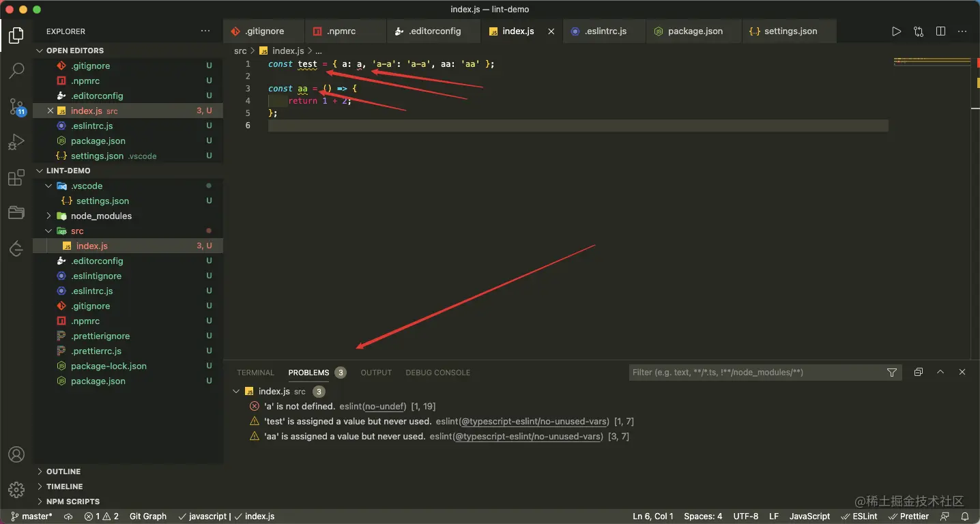
Task: Open Source Control view with 11 changes
Action: coord(16,106)
